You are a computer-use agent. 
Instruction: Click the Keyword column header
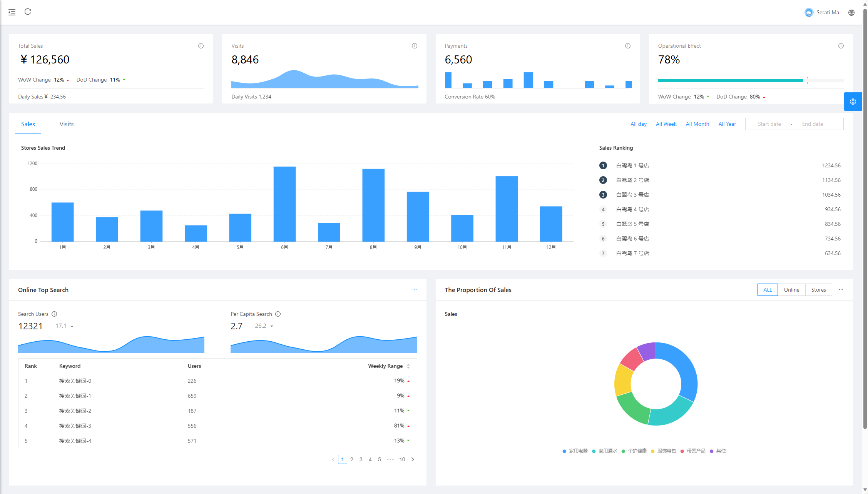tap(70, 366)
